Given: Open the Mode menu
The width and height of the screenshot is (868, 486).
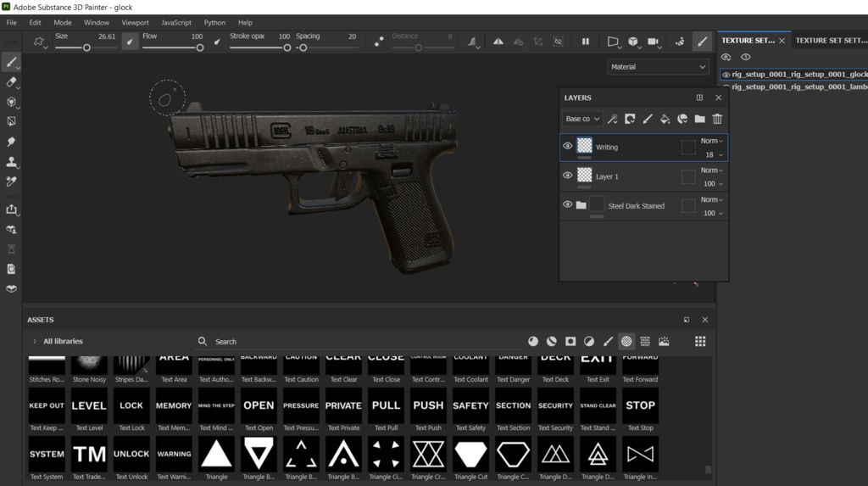Looking at the screenshot, I should (x=63, y=23).
